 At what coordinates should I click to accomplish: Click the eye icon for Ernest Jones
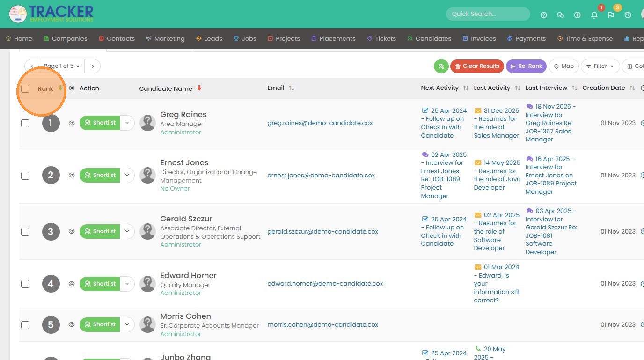coord(72,175)
